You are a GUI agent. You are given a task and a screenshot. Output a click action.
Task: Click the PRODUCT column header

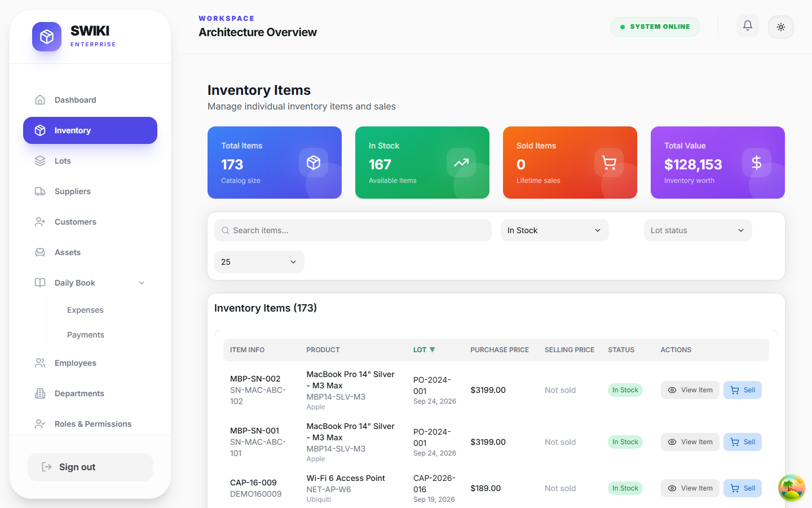(x=323, y=350)
